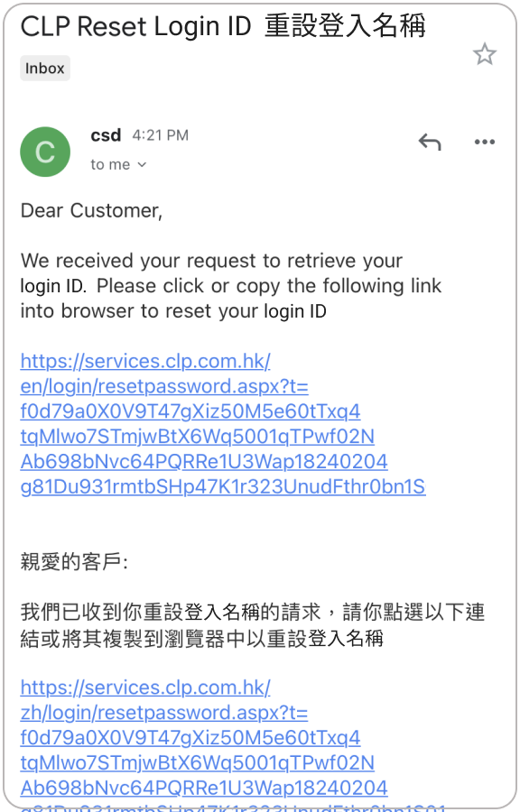Open the three-dot more options menu
Image resolution: width=520 pixels, height=812 pixels.
[484, 142]
